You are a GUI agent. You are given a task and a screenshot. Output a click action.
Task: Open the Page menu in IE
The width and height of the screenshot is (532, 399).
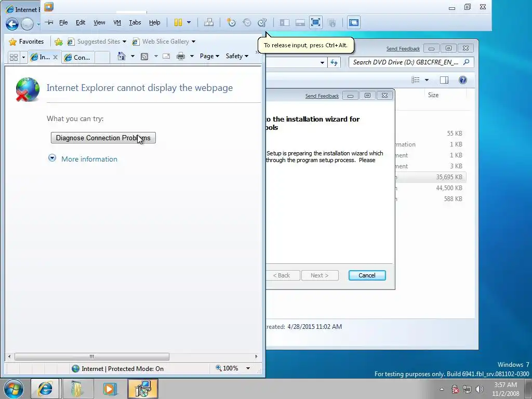click(209, 56)
